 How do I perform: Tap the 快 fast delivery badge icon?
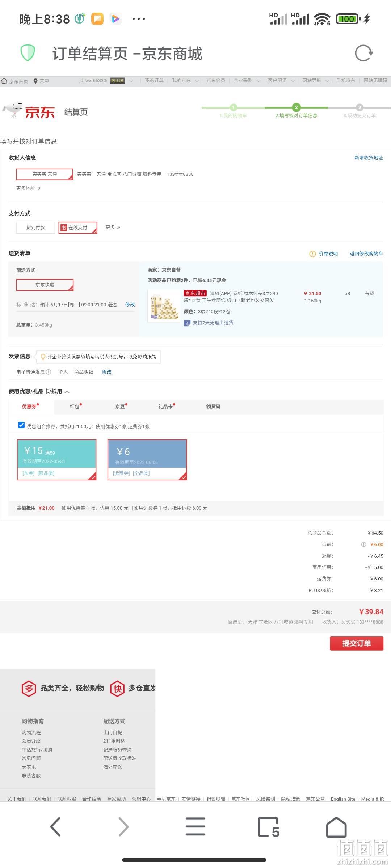point(117,688)
